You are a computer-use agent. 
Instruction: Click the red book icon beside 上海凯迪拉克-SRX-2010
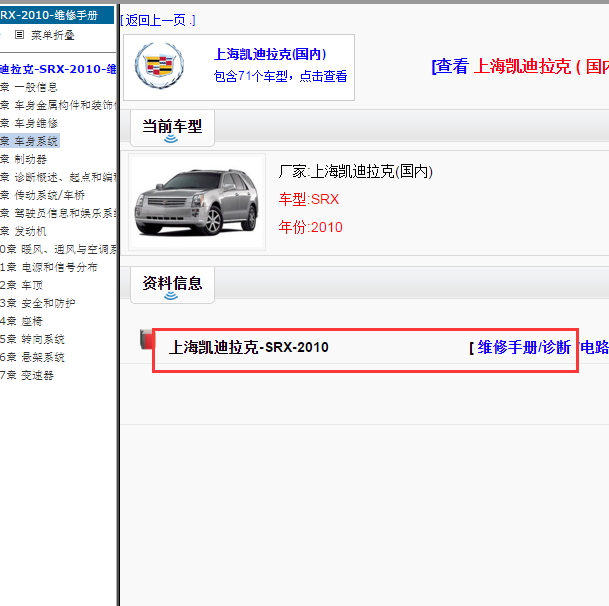click(146, 339)
